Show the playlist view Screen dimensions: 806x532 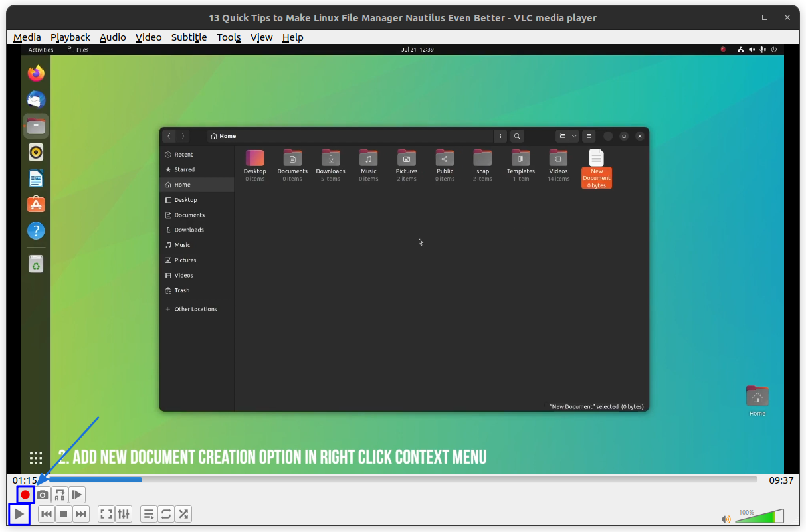(x=148, y=513)
